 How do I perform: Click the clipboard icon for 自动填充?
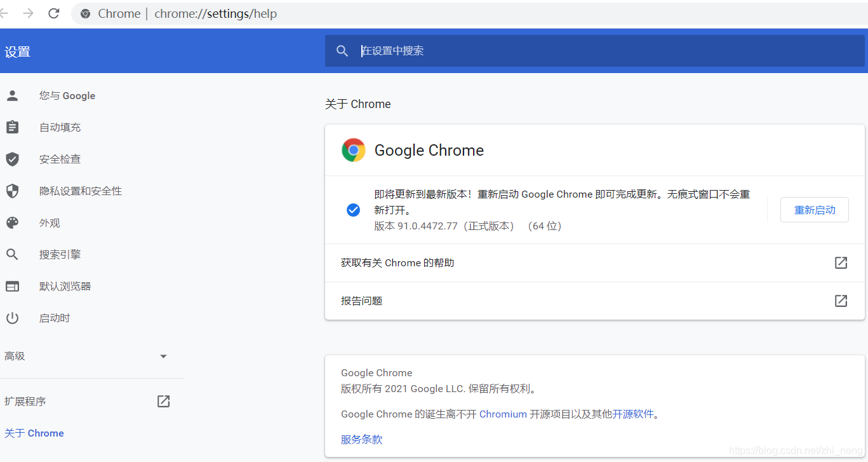pyautogui.click(x=12, y=128)
